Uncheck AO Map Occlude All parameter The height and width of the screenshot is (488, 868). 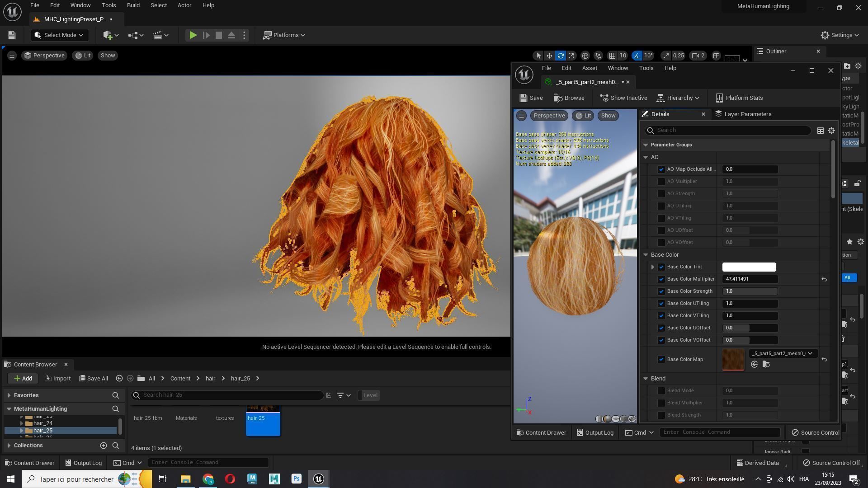point(661,169)
